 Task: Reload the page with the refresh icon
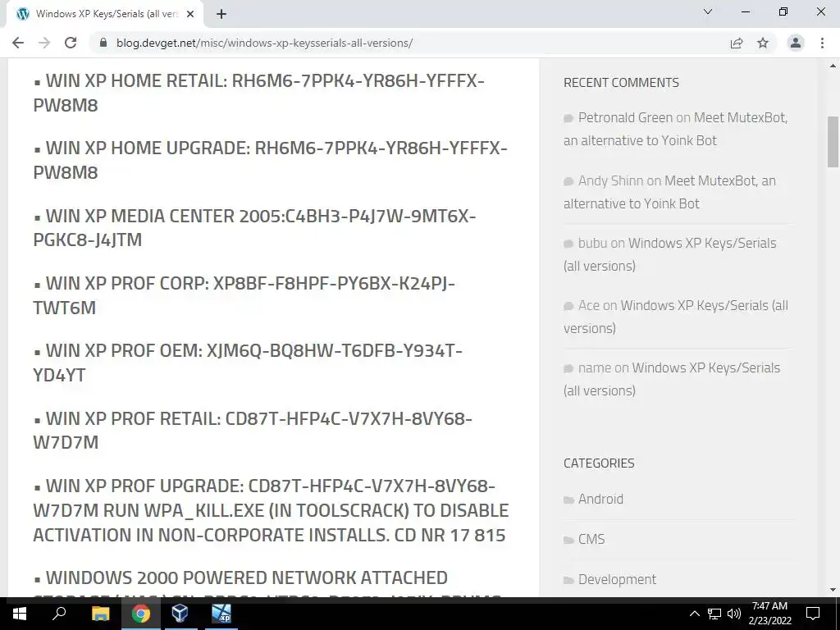point(71,43)
